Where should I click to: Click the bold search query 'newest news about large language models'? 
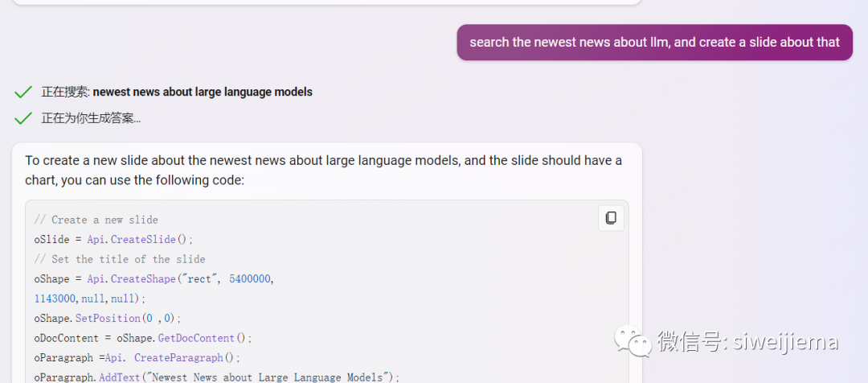click(203, 92)
